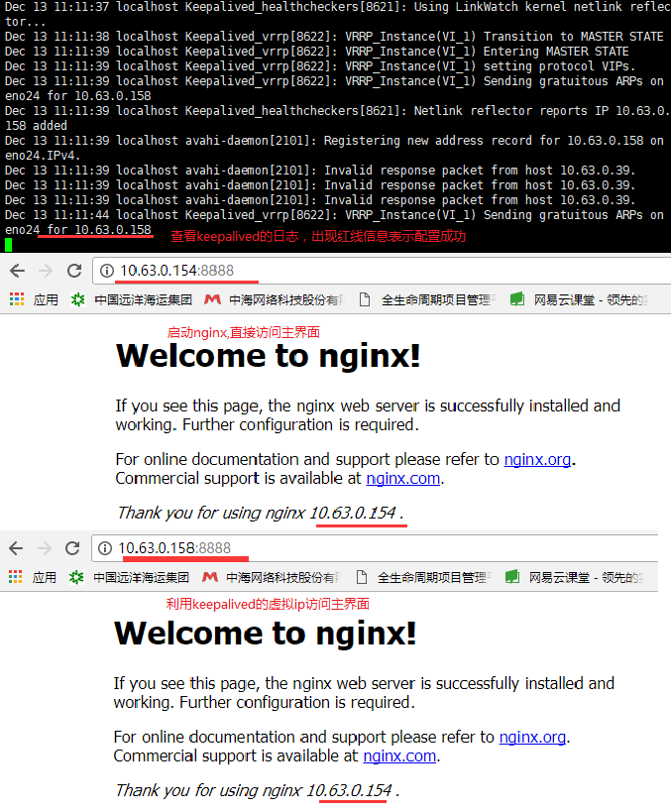This screenshot has height=812, width=671.
Task: Click 'Transition to MASTER STATE' log line
Action: coord(334,37)
